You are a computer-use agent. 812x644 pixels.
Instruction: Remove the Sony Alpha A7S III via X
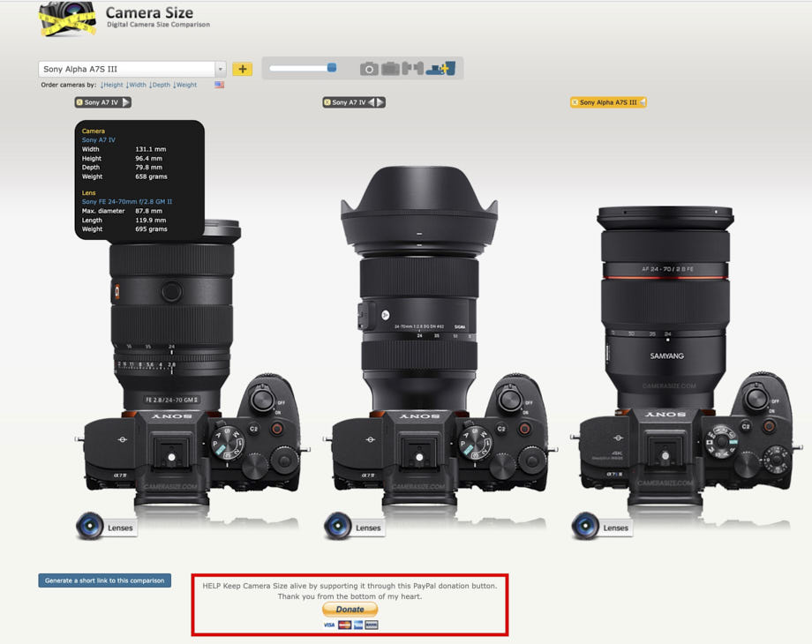(x=575, y=102)
